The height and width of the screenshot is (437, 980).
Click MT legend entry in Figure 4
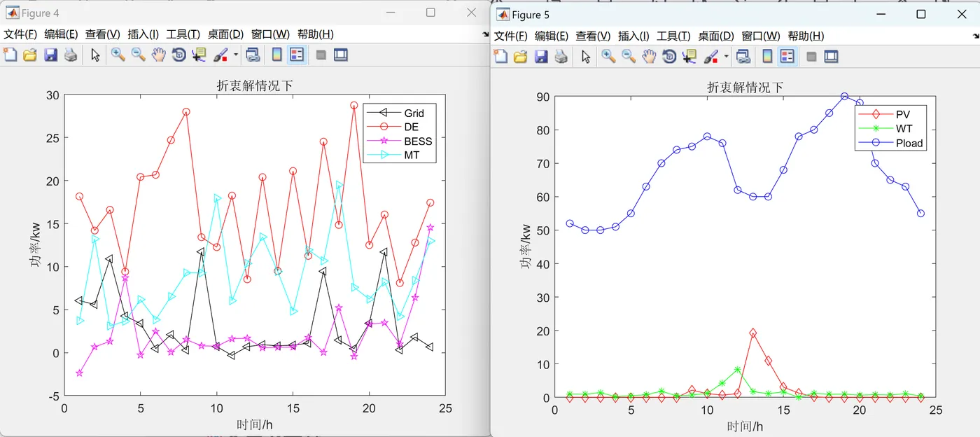click(x=412, y=155)
